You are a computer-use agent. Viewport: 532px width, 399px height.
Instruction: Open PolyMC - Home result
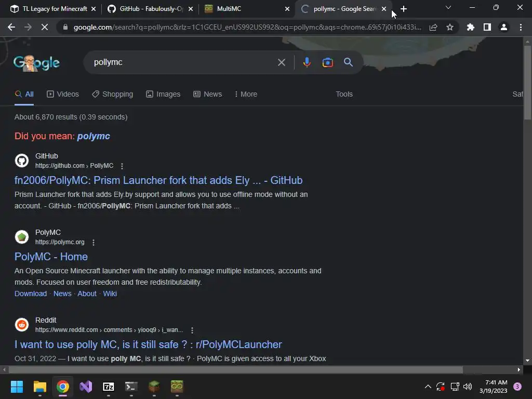(51, 257)
